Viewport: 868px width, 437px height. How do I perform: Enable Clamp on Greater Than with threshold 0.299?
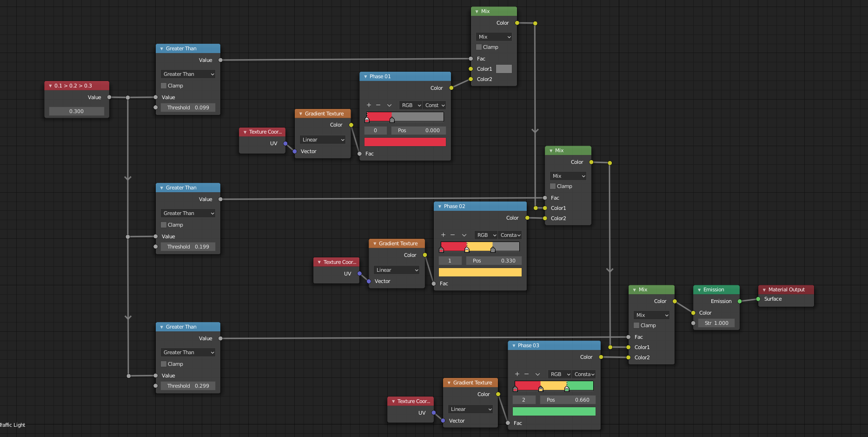(x=164, y=364)
